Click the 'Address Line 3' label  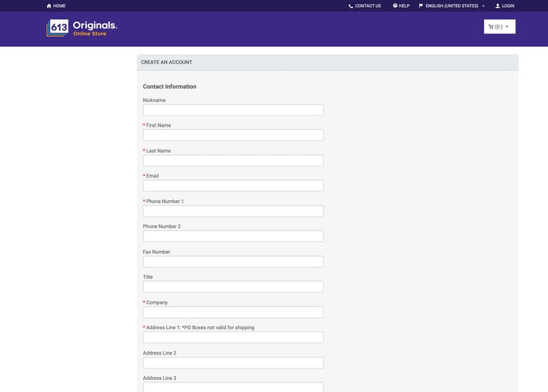[160, 378]
